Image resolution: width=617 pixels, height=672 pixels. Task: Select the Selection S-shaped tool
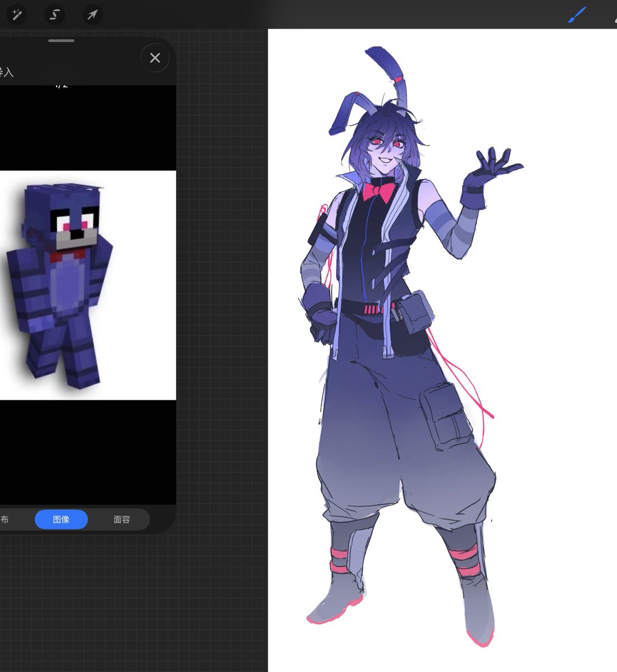coord(54,14)
